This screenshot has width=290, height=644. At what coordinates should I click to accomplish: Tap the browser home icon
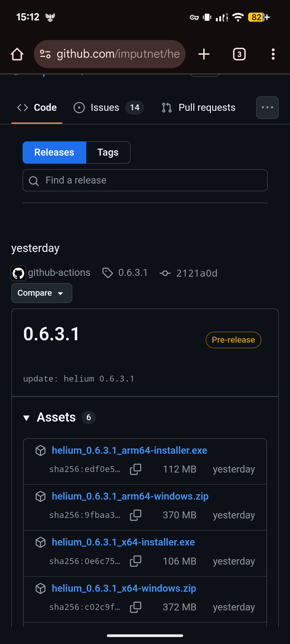pos(17,54)
